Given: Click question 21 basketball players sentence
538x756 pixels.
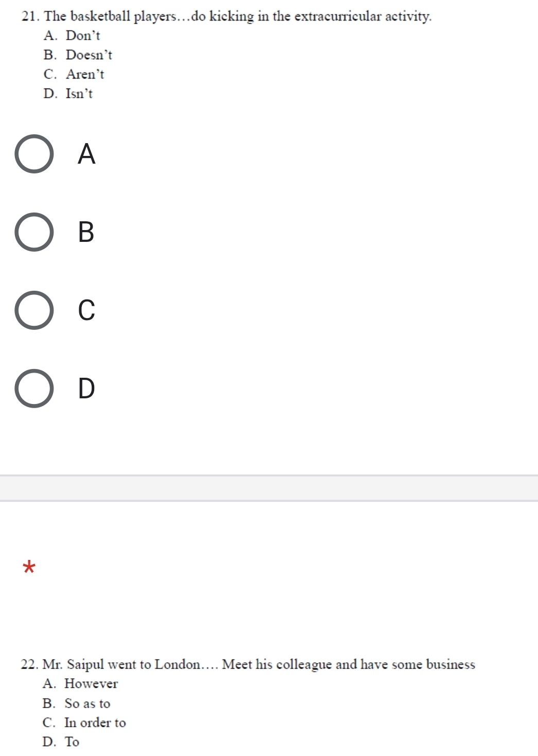Looking at the screenshot, I should pos(227,16).
